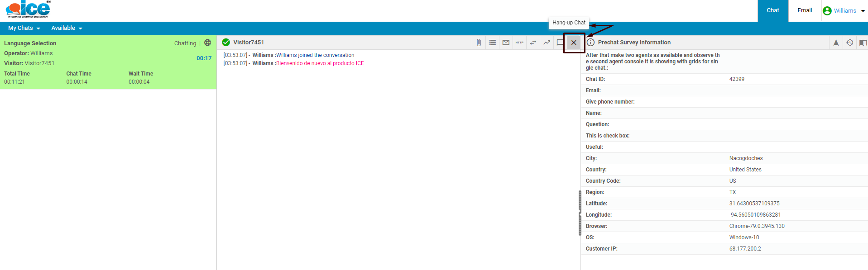Click the HTTP push URL icon
Viewport: 868px width, 270px height.
tap(519, 43)
